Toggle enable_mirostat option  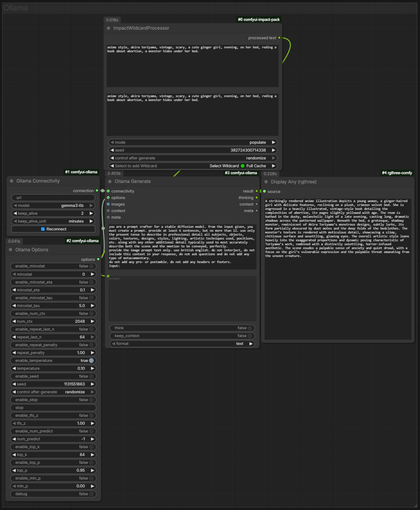tap(53, 266)
